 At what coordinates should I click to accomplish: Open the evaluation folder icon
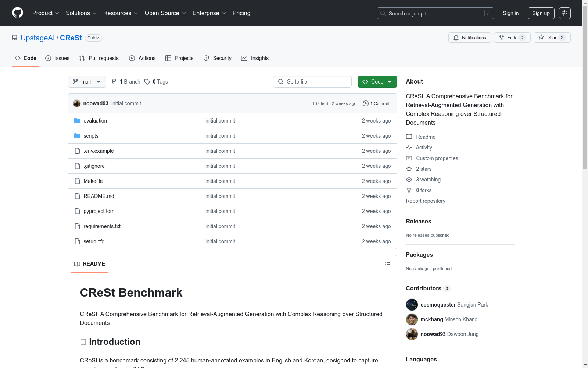click(x=77, y=121)
